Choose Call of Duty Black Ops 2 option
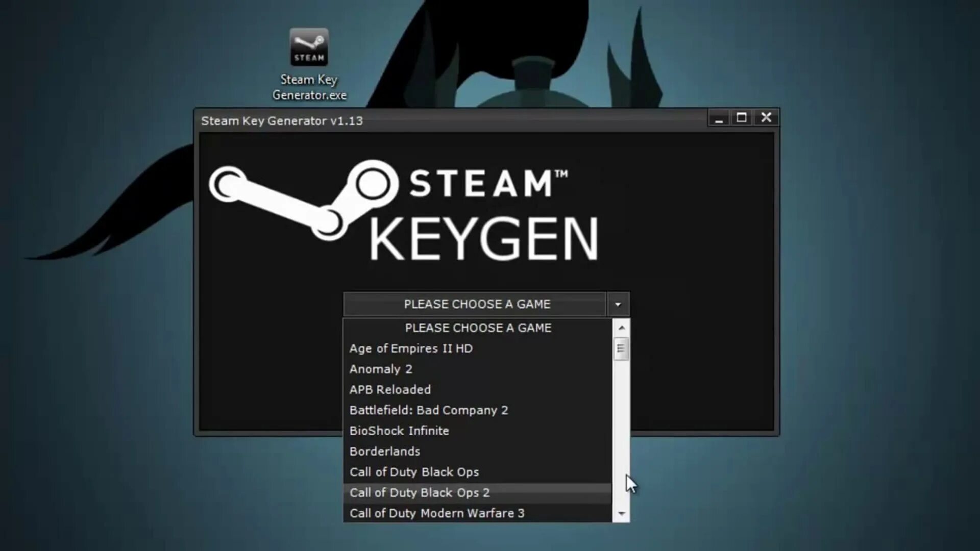Screen dimensions: 980x551 [420, 492]
